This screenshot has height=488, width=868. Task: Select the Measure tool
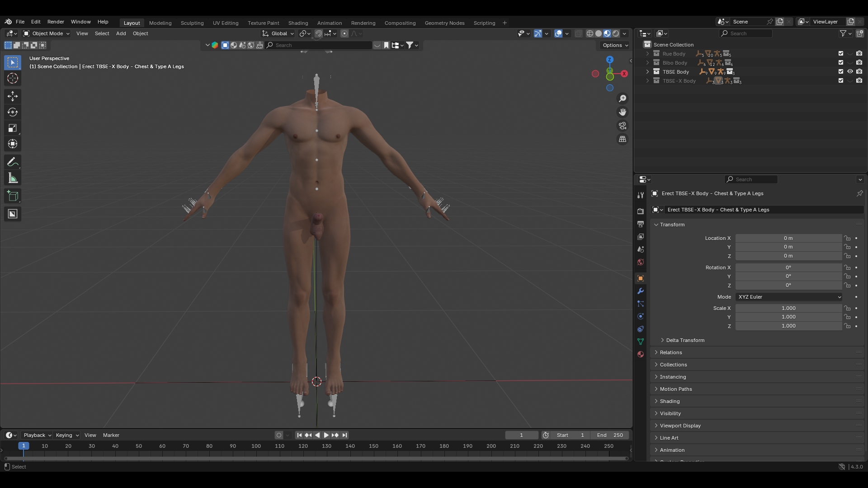tap(13, 178)
